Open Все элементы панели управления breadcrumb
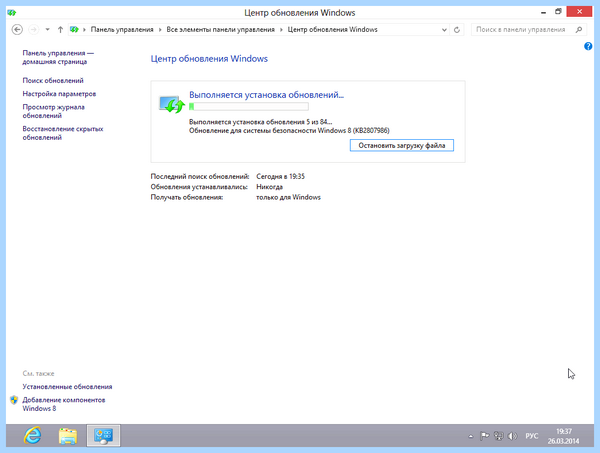The height and width of the screenshot is (453, 600). click(x=220, y=29)
